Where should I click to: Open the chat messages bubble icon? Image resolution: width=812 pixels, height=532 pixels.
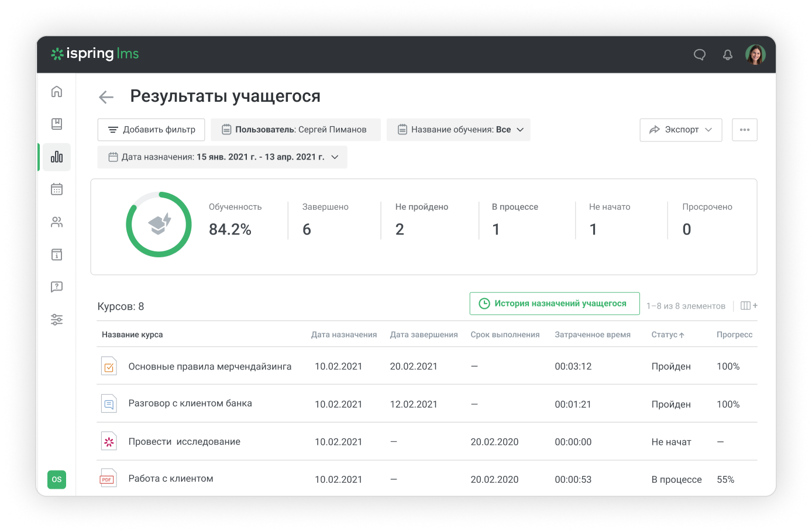700,55
